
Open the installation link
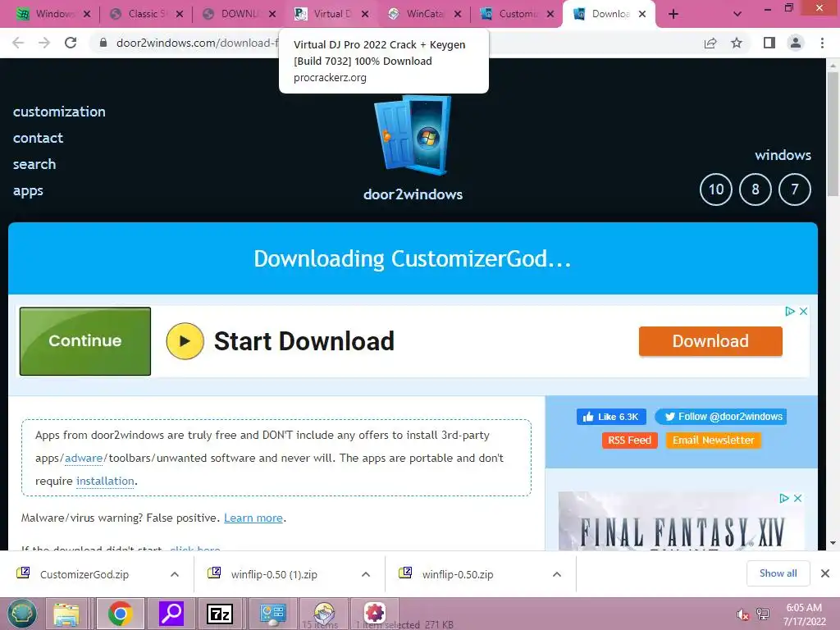[105, 481]
